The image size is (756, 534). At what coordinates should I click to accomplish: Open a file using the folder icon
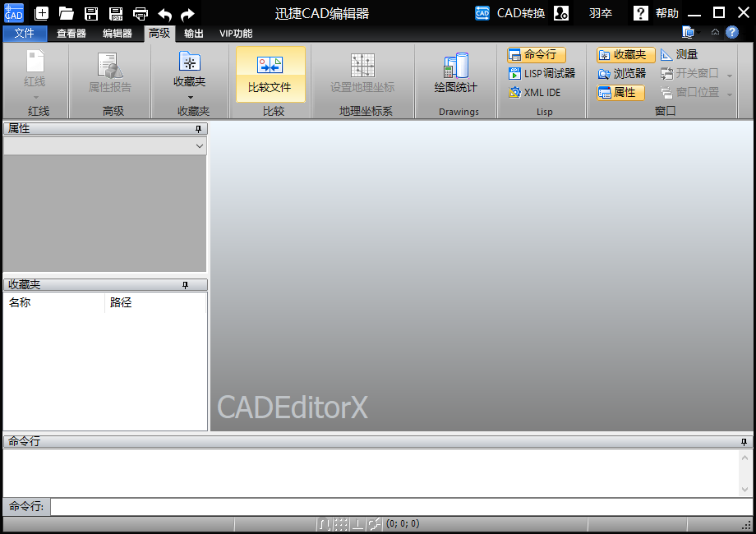pos(66,13)
